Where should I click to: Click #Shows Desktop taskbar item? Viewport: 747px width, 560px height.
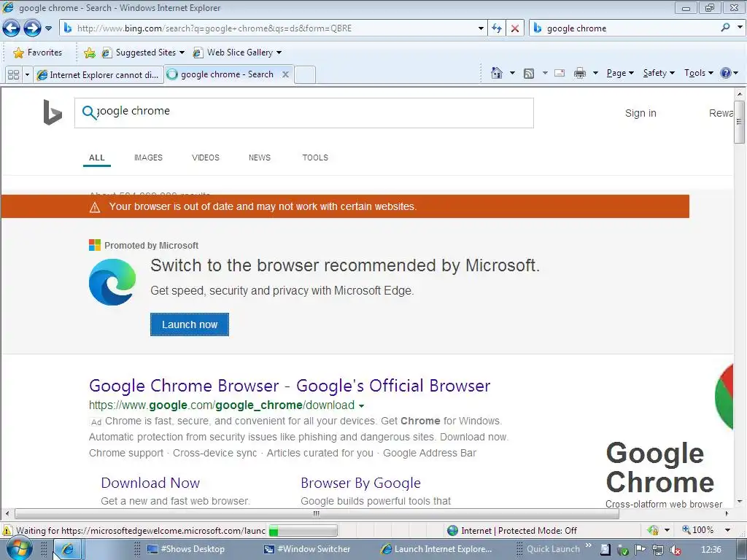tap(186, 549)
